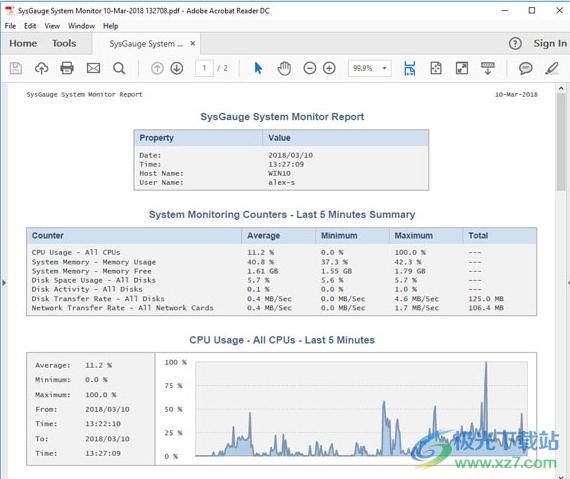Click the header date '10-Mar-2018'
The image size is (570, 479).
[516, 94]
